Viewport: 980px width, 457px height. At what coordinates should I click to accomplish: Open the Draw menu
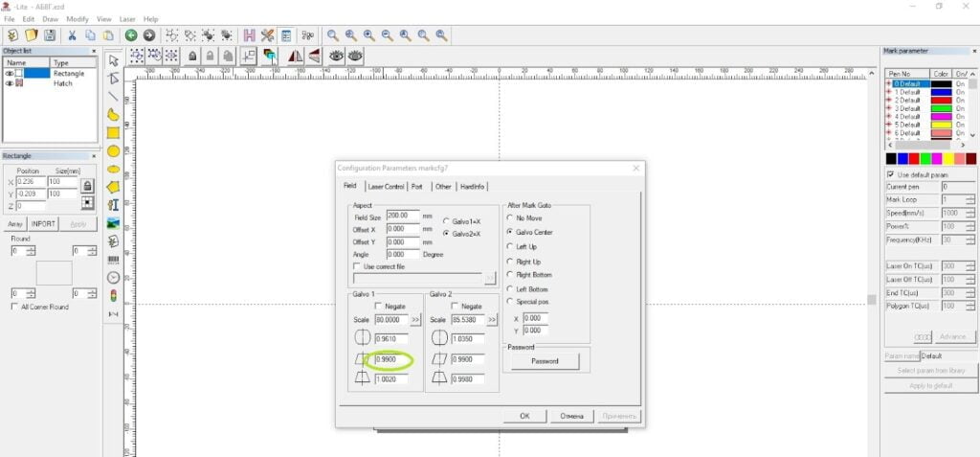[x=50, y=19]
